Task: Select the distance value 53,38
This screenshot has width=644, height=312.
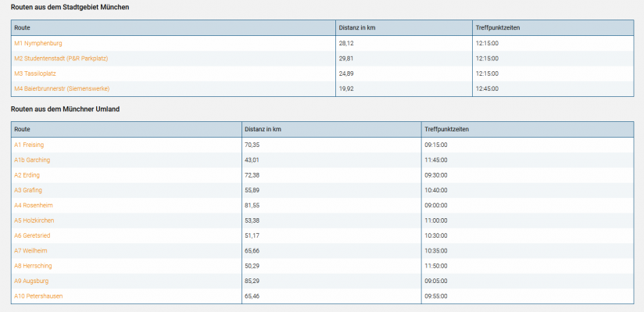Action: 252,221
